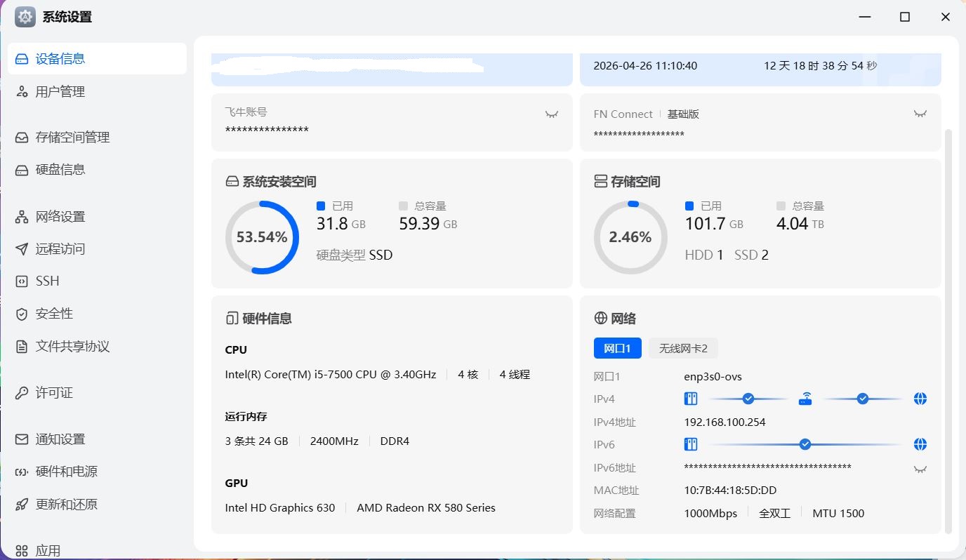
Task: Click the 59.39 GB total capacity value
Action: point(428,224)
